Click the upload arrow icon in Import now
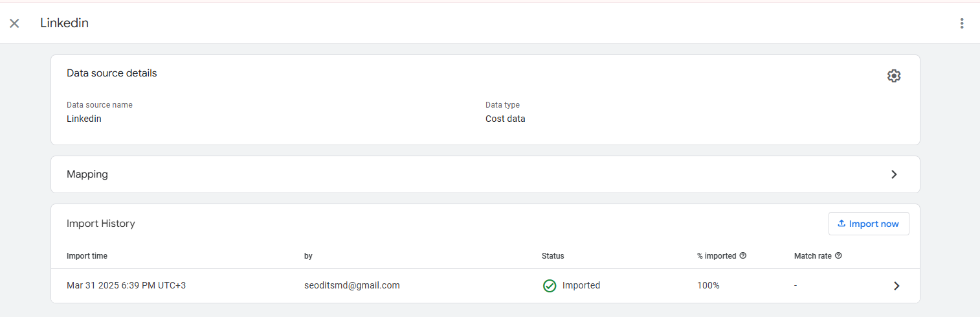980x317 pixels. [x=841, y=224]
